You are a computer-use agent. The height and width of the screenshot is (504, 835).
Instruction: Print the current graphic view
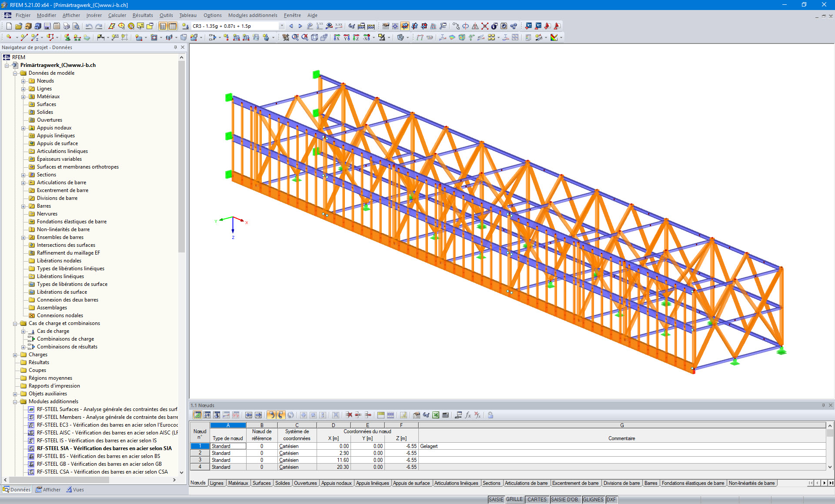67,26
